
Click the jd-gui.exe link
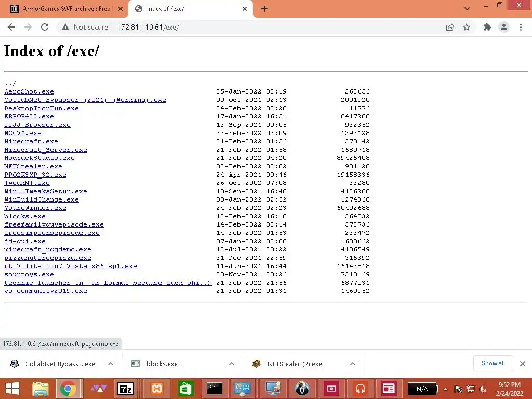[25, 241]
